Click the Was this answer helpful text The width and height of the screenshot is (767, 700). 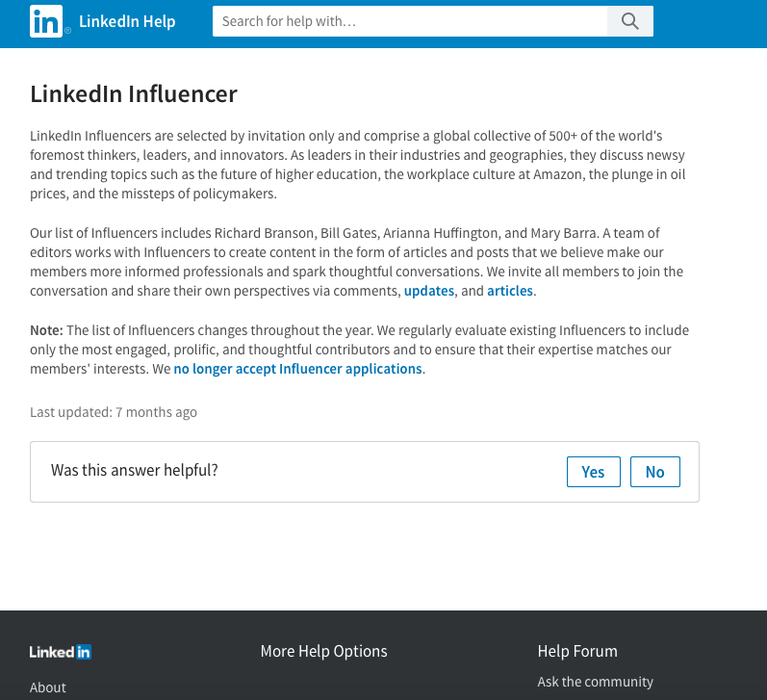tap(135, 470)
